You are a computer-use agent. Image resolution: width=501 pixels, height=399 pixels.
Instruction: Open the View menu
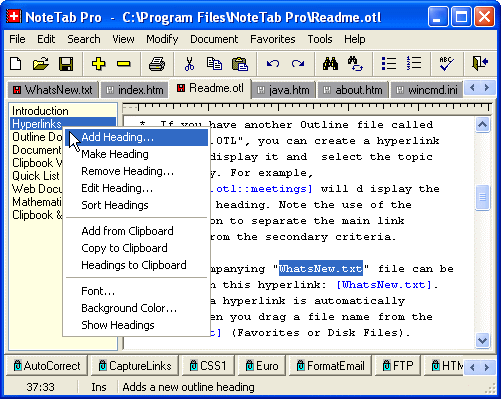point(123,39)
